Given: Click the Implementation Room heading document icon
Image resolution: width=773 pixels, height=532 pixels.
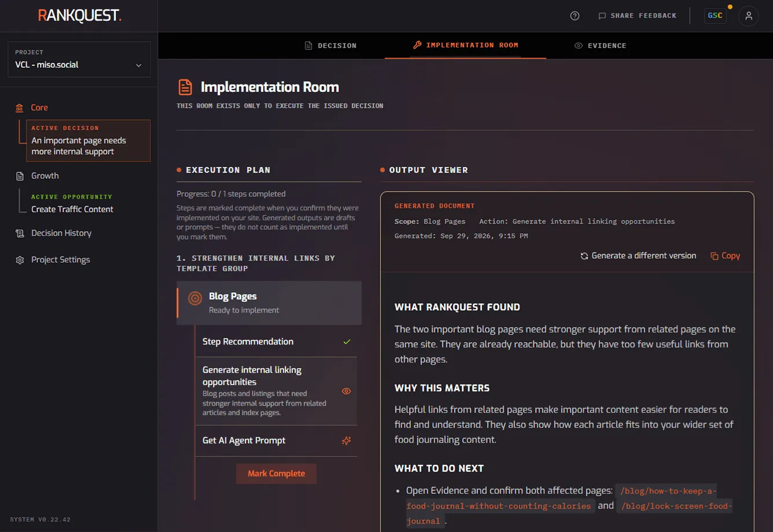Looking at the screenshot, I should coord(185,87).
